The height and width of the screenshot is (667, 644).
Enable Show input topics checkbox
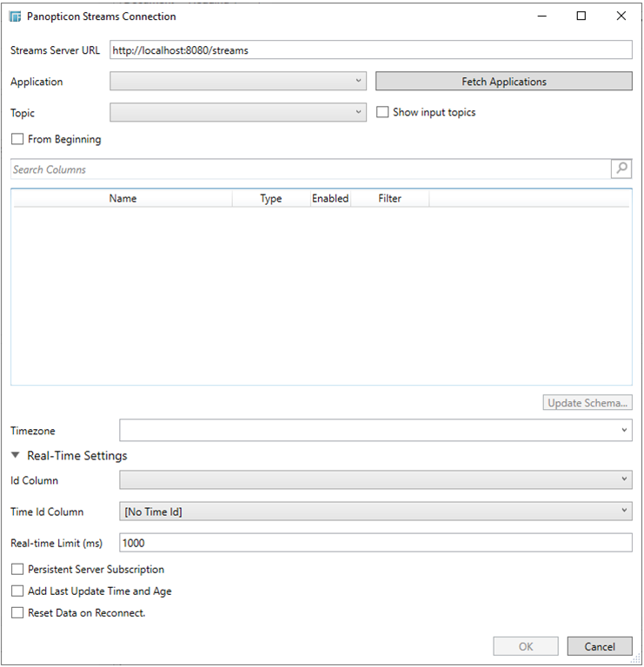(382, 112)
